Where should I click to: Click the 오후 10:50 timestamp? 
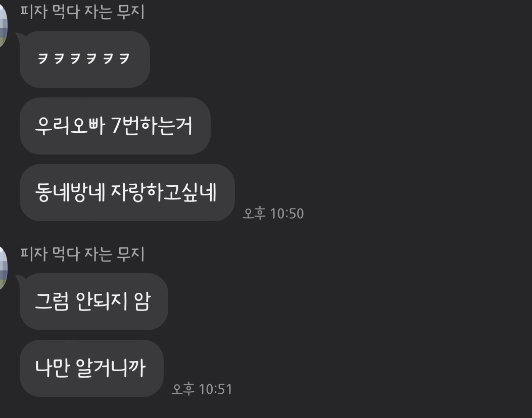coord(273,214)
